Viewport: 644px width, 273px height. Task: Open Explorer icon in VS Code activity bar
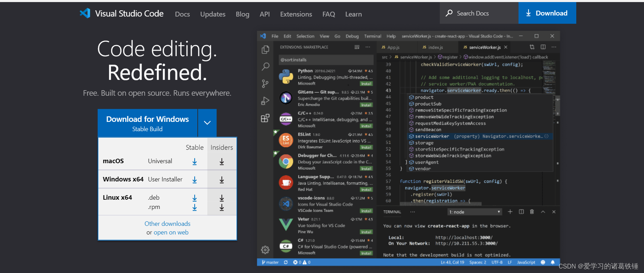[265, 50]
